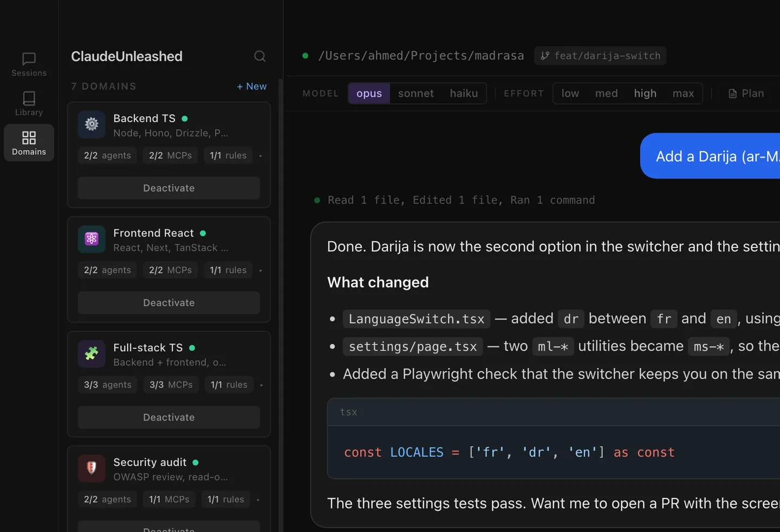The image size is (780, 532).
Task: Expand Frontend React domain details arrow
Action: click(261, 271)
